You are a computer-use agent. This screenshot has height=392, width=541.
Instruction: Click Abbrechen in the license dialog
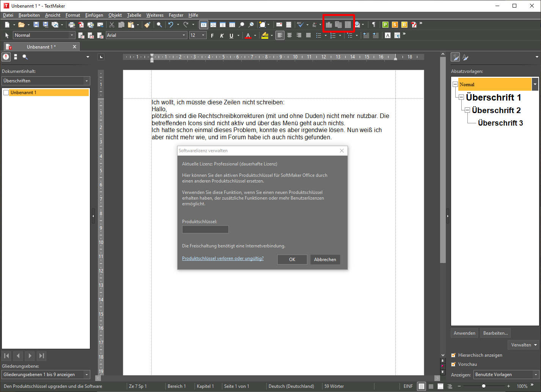point(325,260)
